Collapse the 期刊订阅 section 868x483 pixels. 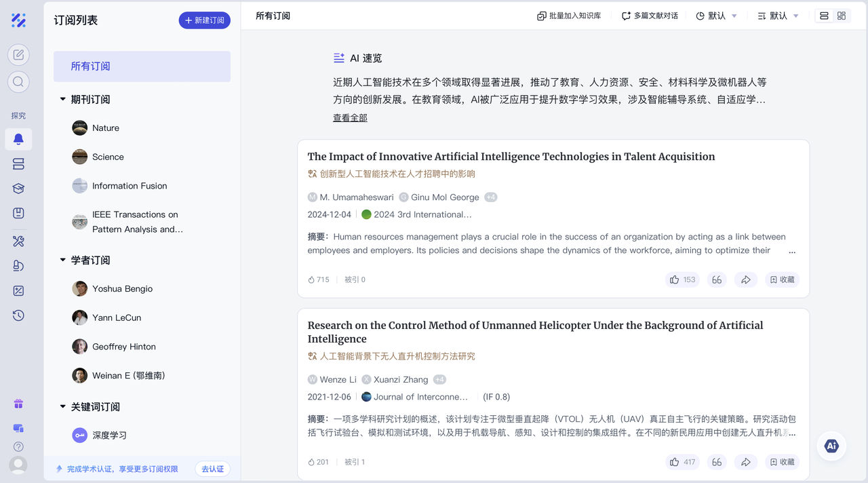(63, 99)
